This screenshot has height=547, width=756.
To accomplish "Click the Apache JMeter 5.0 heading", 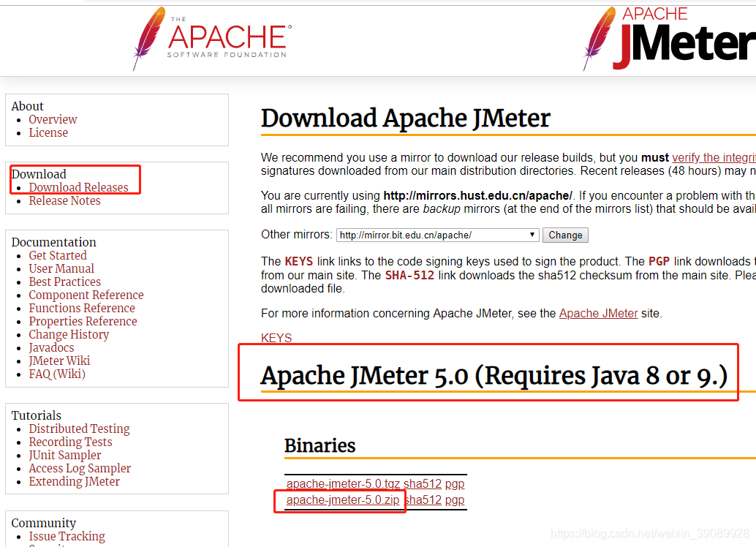I will click(x=494, y=376).
